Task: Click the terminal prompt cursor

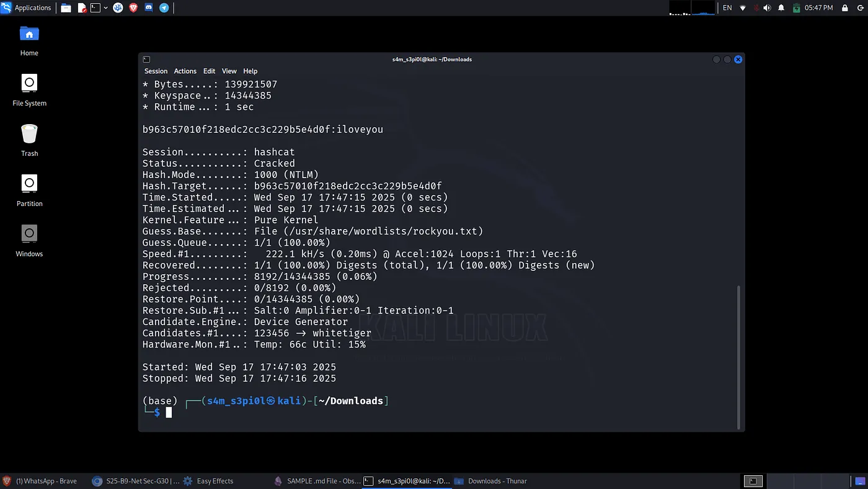Action: click(169, 412)
